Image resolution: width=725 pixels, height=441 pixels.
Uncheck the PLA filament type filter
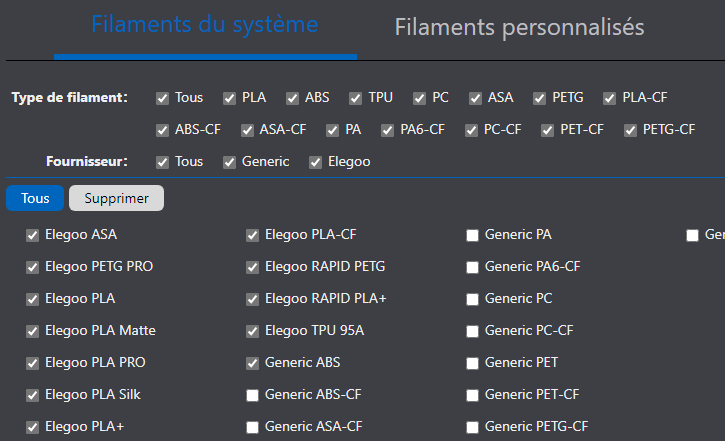230,98
